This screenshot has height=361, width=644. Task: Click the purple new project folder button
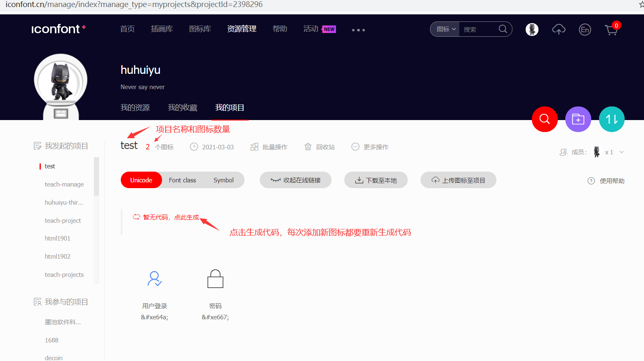pos(578,119)
